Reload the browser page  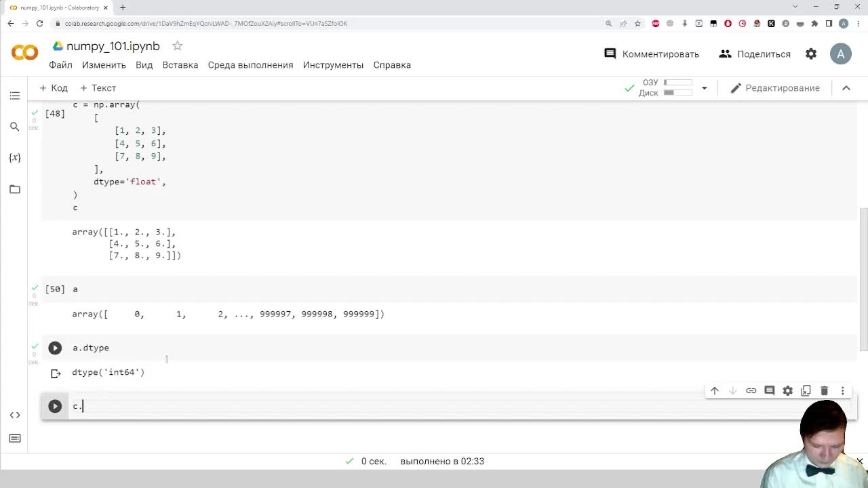[39, 23]
